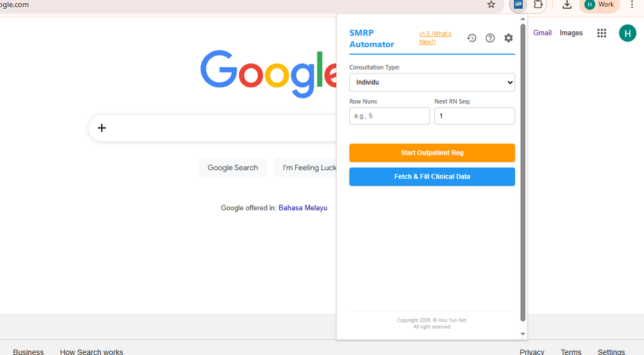Open SMRP Automator help question mark icon
The image size is (644, 355).
pos(490,38)
